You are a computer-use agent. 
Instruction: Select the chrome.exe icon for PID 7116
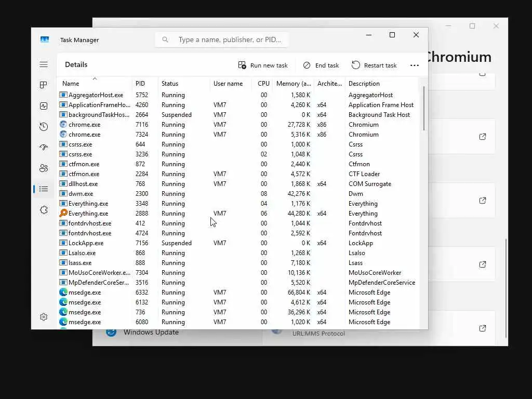click(63, 125)
